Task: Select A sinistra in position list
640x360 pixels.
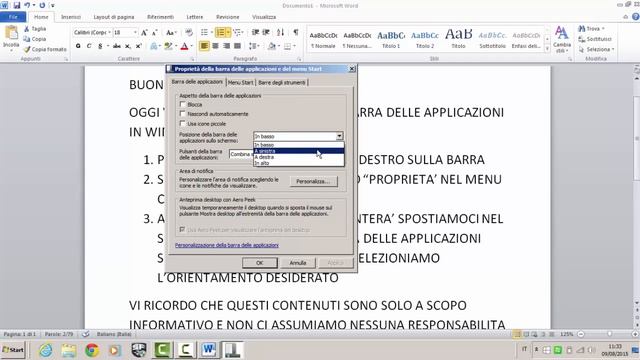Action: [x=299, y=151]
